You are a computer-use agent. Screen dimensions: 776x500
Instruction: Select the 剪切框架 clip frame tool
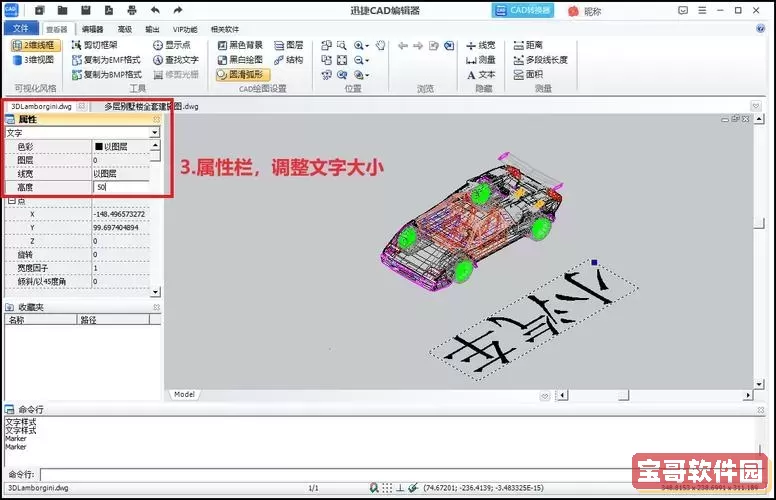pyautogui.click(x=95, y=45)
